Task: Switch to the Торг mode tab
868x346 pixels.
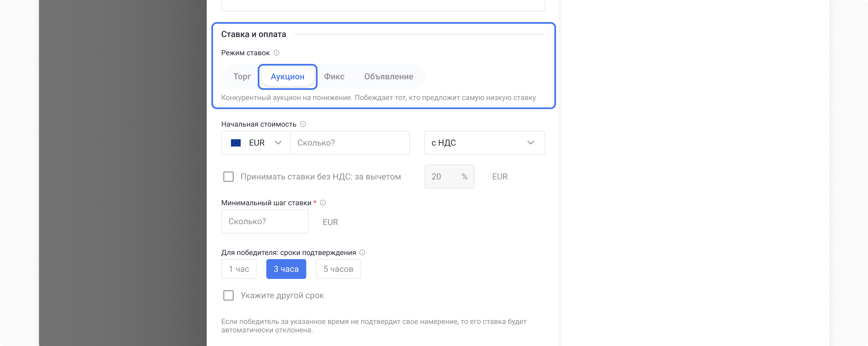Action: [x=242, y=77]
